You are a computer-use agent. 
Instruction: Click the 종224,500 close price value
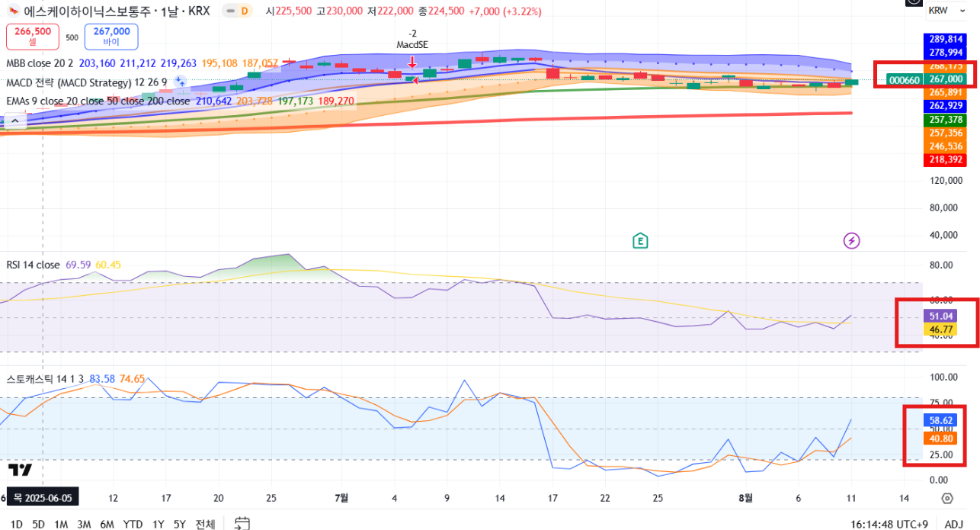441,11
